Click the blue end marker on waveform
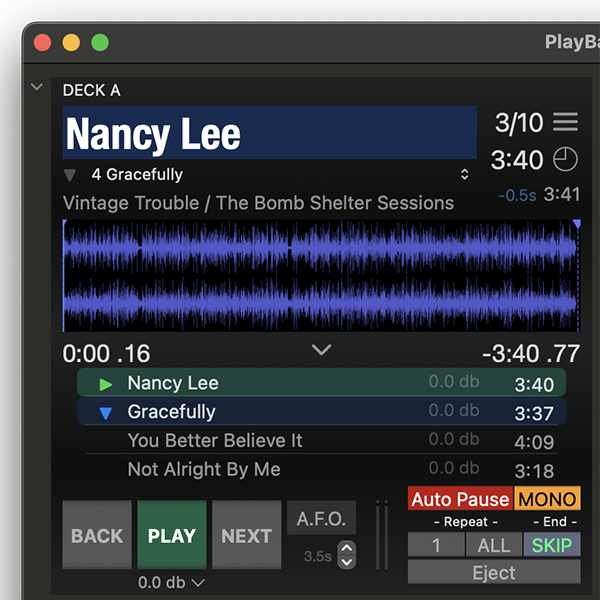This screenshot has width=600, height=600. click(x=576, y=225)
